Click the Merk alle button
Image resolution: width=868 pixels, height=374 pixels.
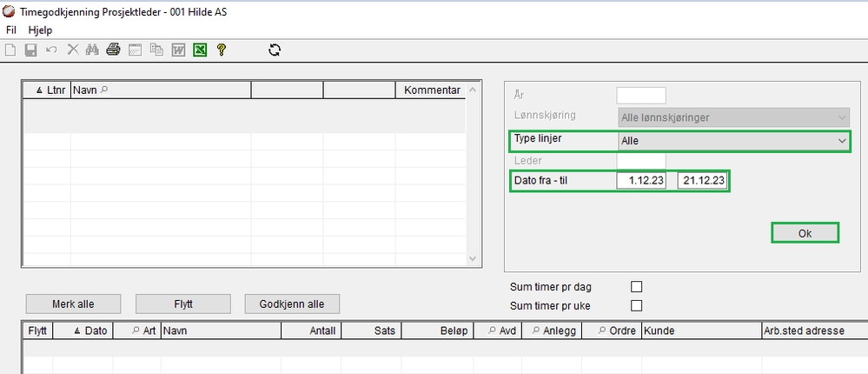pyautogui.click(x=74, y=304)
